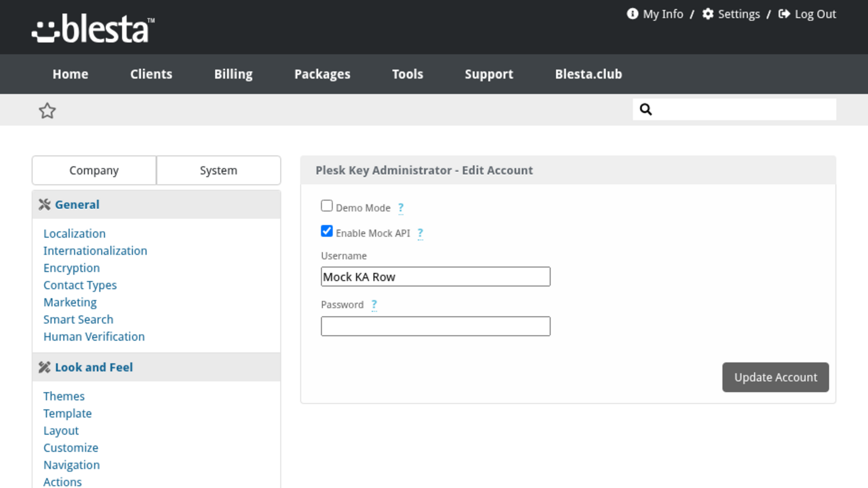868x488 pixels.
Task: Open the Themes link
Action: [x=64, y=396]
